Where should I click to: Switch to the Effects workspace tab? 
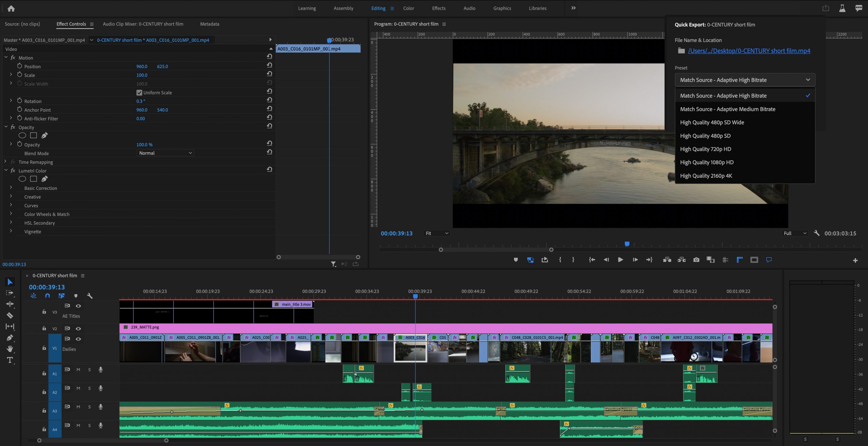pyautogui.click(x=438, y=8)
